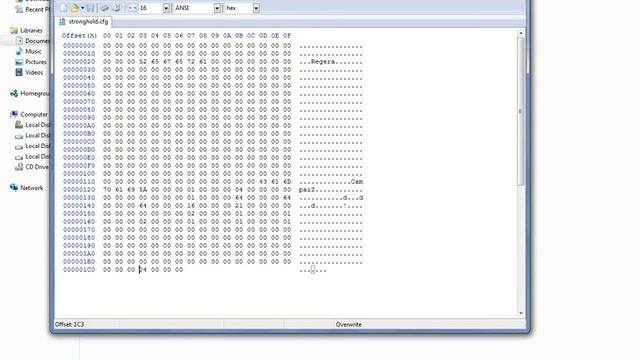Select Computer in Explorer sidebar
The height and width of the screenshot is (360, 640).
click(x=29, y=115)
